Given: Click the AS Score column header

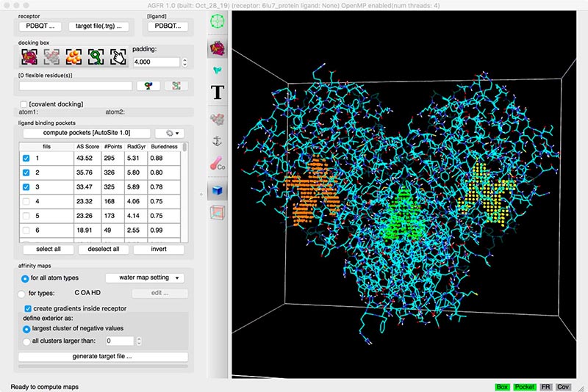Looking at the screenshot, I should click(88, 147).
